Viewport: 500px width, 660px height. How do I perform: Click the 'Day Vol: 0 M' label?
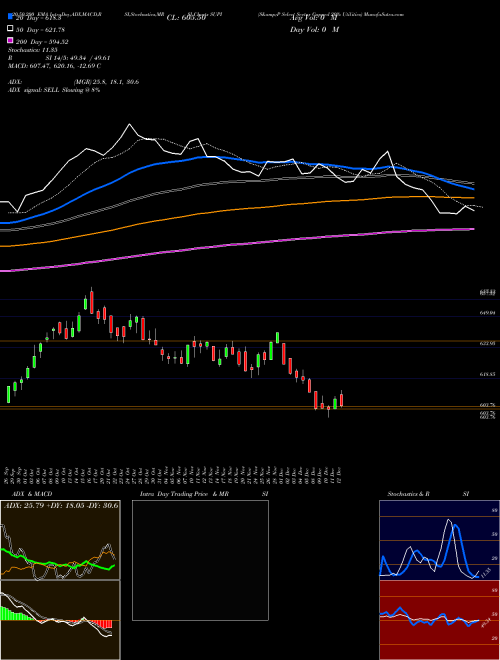[314, 30]
